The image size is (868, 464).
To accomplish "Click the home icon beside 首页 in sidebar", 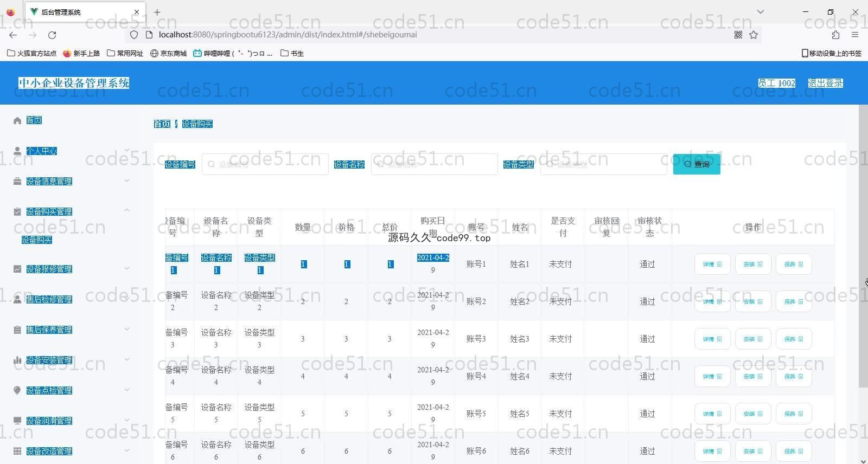I will [17, 120].
